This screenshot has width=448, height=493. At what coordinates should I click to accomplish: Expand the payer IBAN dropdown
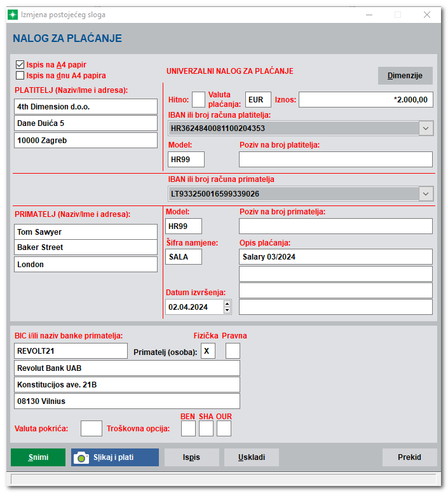[x=426, y=128]
